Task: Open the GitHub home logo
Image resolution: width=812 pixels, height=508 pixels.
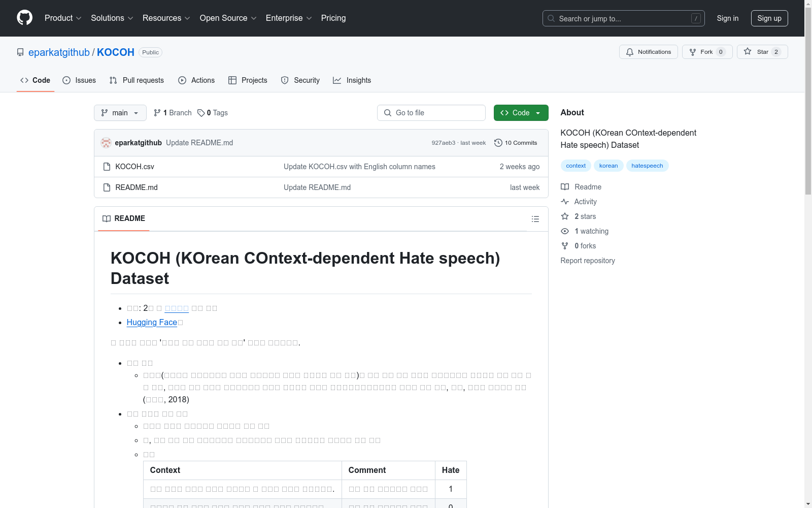Action: 24,18
